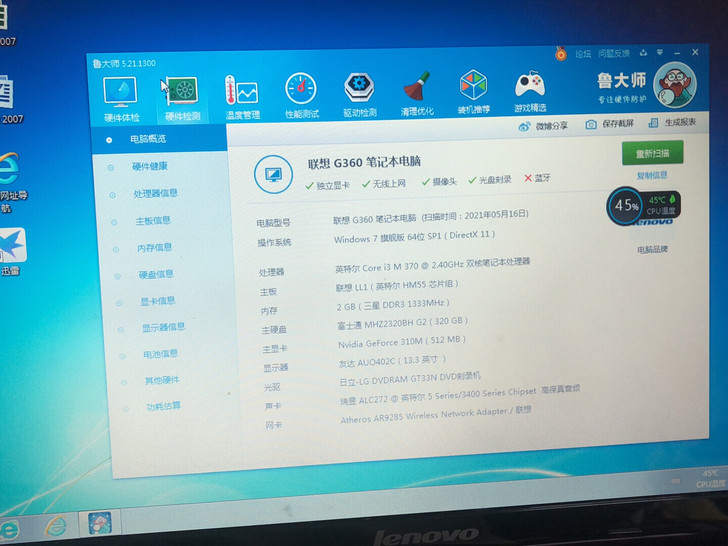
Task: Click the 独立显卡 feature check
Action: click(x=328, y=186)
